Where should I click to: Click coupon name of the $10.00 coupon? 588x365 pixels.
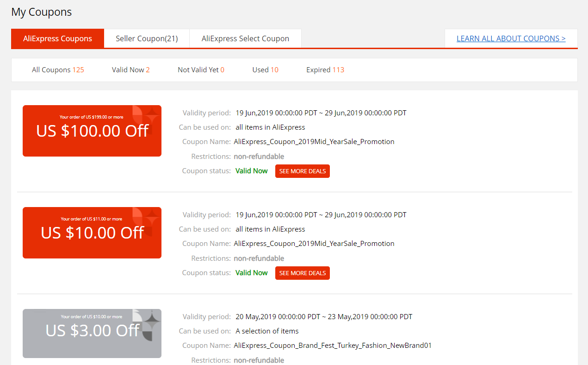coord(314,243)
